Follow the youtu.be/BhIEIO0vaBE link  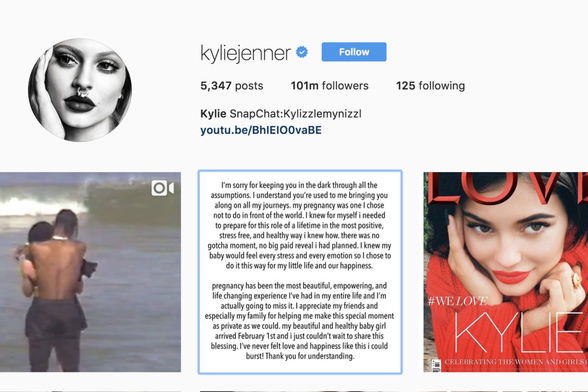pyautogui.click(x=261, y=130)
